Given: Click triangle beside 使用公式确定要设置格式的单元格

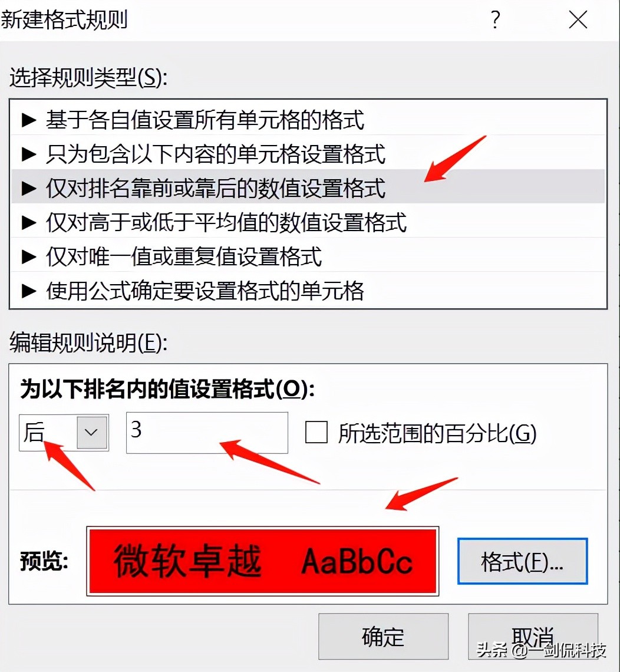Looking at the screenshot, I should point(29,291).
